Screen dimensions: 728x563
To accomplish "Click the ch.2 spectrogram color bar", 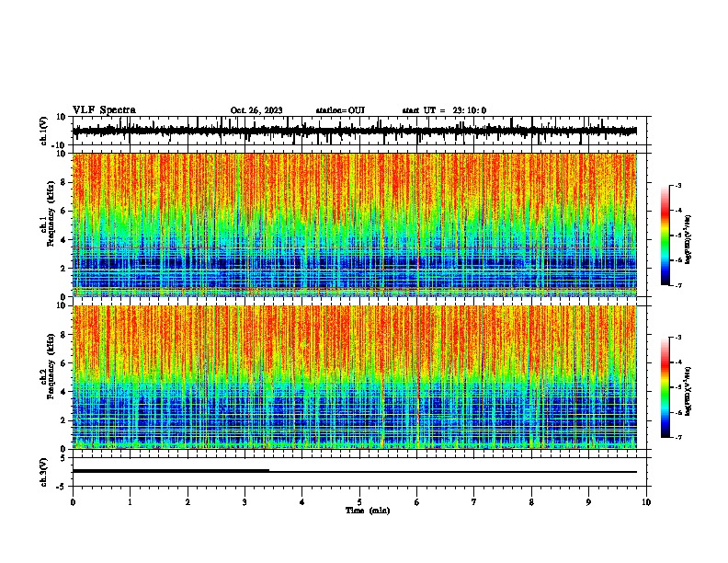I will click(665, 387).
